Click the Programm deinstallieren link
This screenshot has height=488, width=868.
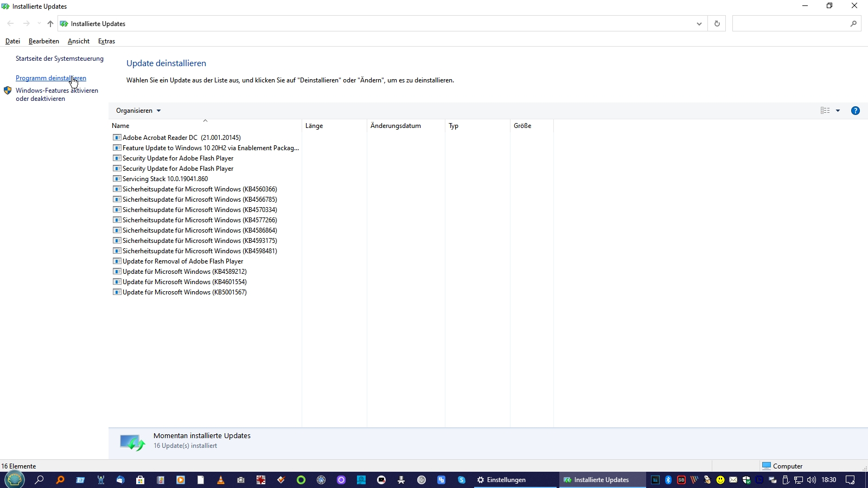pyautogui.click(x=51, y=78)
